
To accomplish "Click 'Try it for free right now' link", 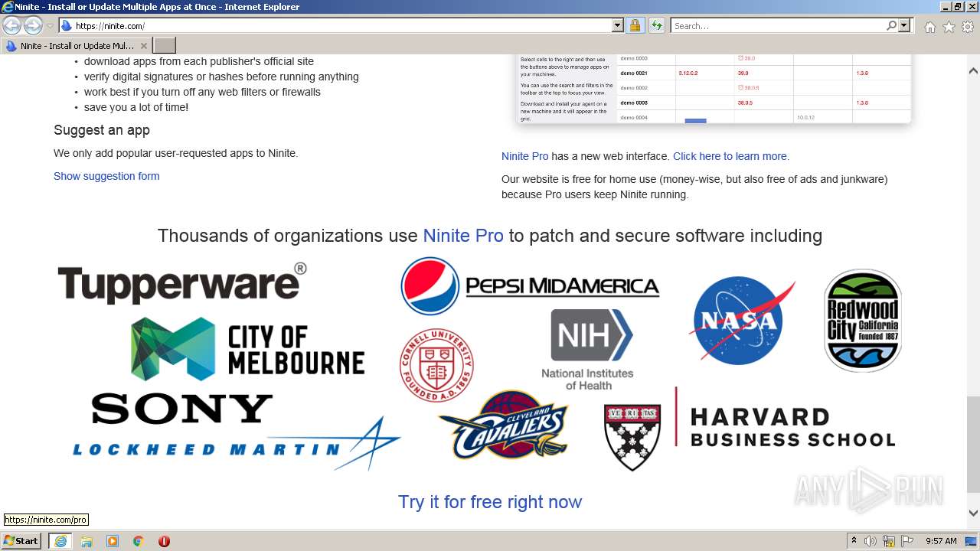I will click(490, 502).
